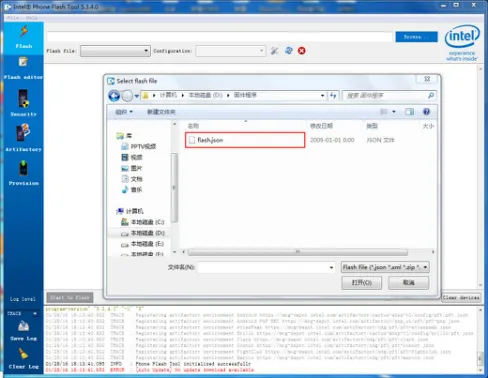Screen dimensions: 488x378
Task: Refresh the dialog's folder path
Action: [x=333, y=96]
